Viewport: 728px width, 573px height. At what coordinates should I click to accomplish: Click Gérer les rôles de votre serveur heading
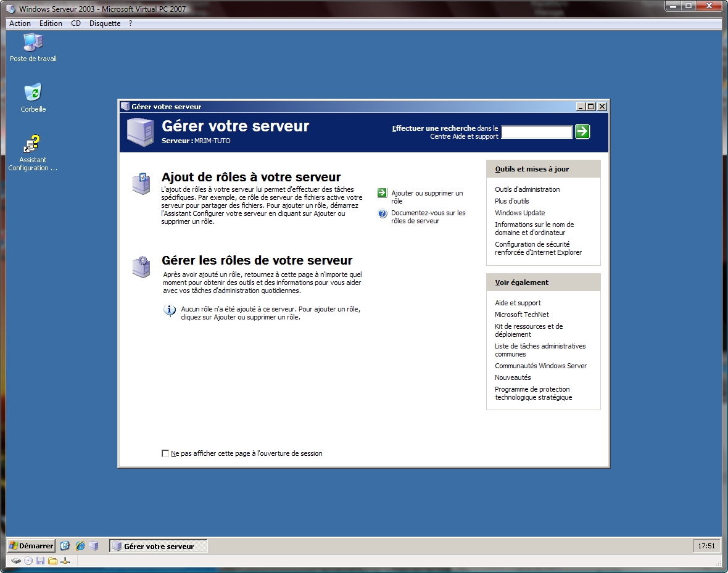coord(257,260)
